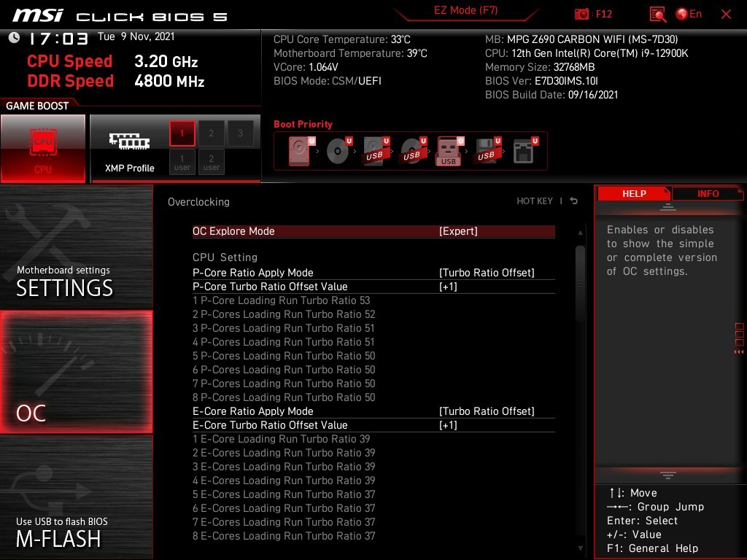
Task: Switch to EZ Mode (F7)
Action: coord(466,11)
